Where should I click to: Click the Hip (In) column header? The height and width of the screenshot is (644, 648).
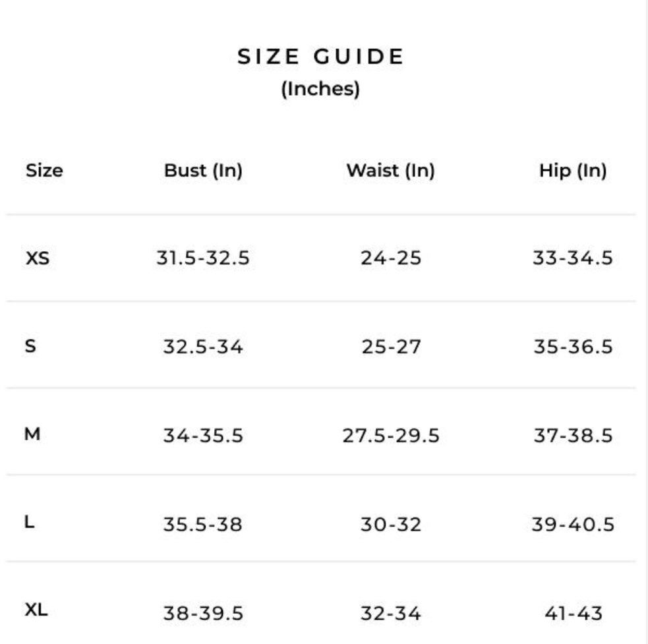[572, 171]
